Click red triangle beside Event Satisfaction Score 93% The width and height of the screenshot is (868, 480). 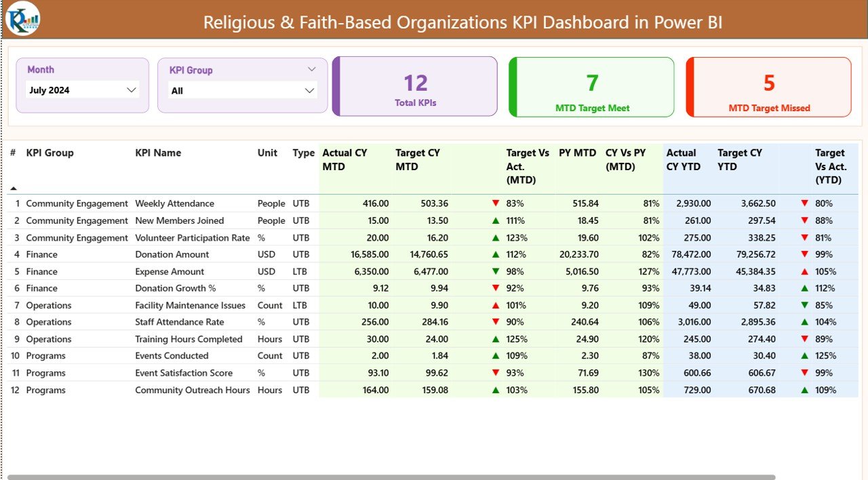pos(494,372)
